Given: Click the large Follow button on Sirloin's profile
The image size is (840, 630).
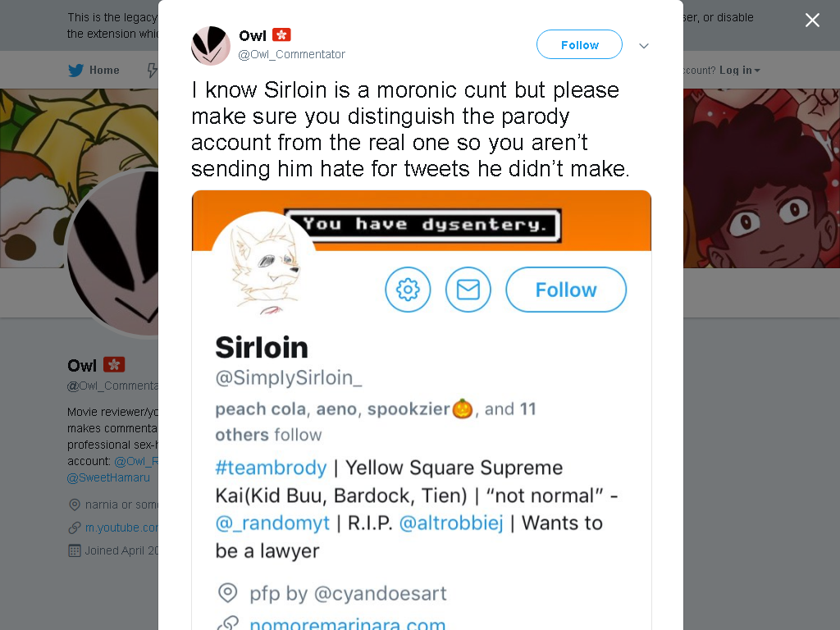Looking at the screenshot, I should point(566,290).
